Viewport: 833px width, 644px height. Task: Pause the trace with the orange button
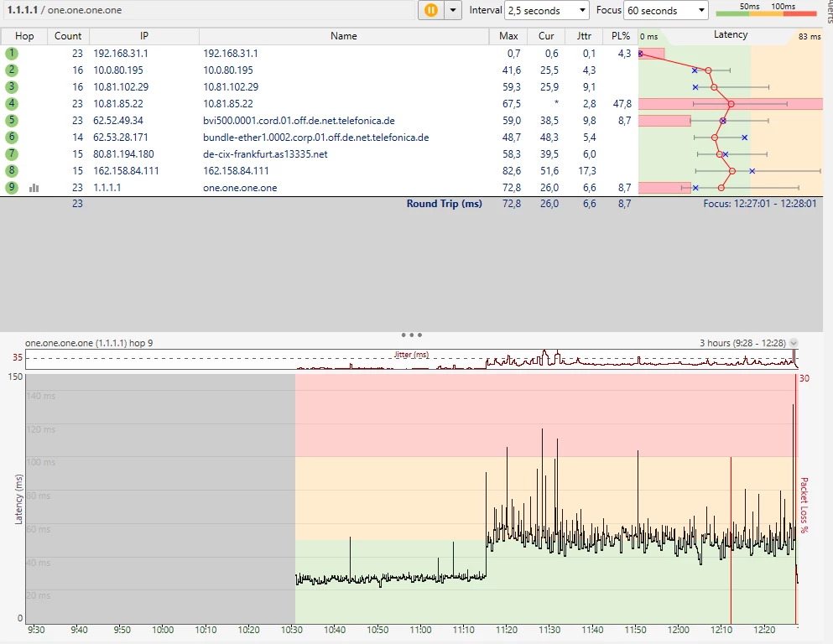pos(431,10)
